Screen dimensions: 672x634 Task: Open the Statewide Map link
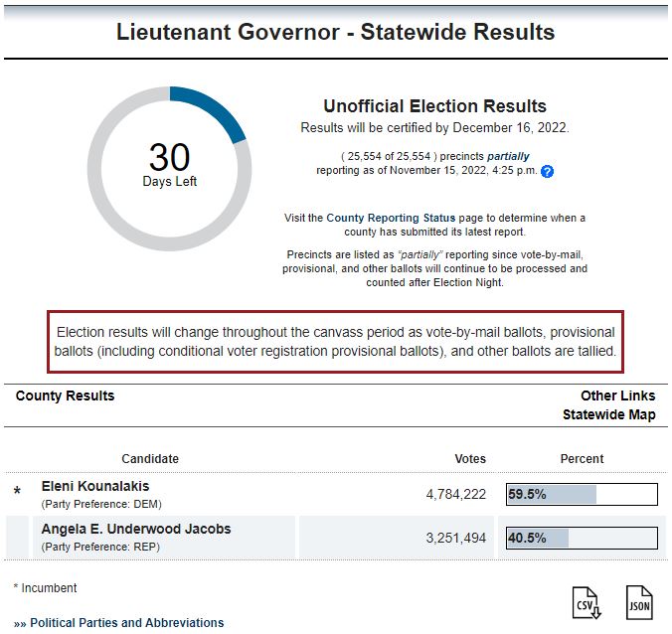click(x=608, y=414)
